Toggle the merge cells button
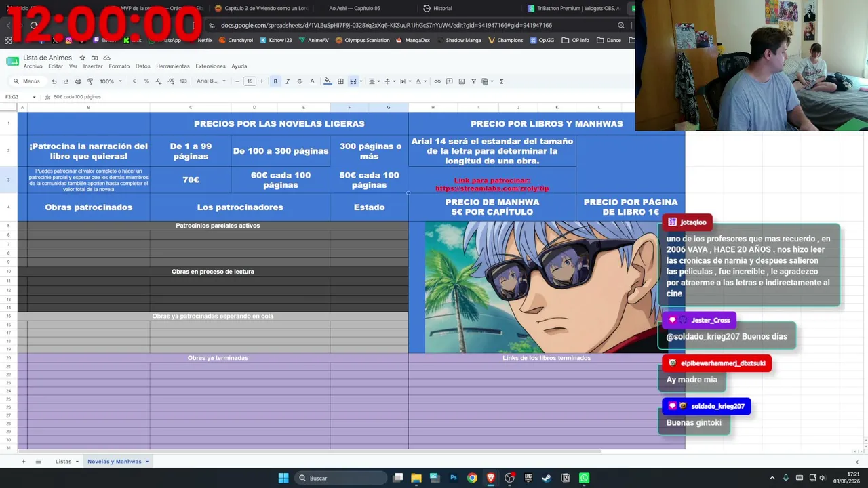The height and width of the screenshot is (488, 868). click(x=353, y=81)
